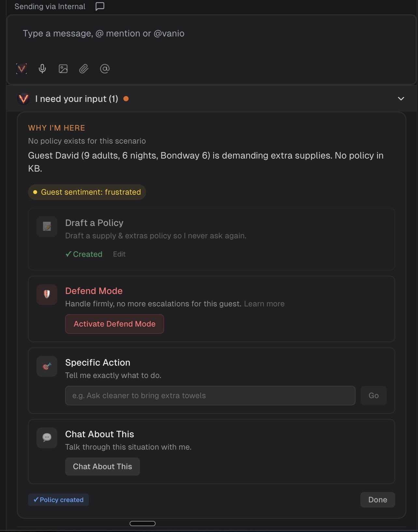Click the Defend Mode shield icon
Screen dimensions: 418x532
coord(47,295)
